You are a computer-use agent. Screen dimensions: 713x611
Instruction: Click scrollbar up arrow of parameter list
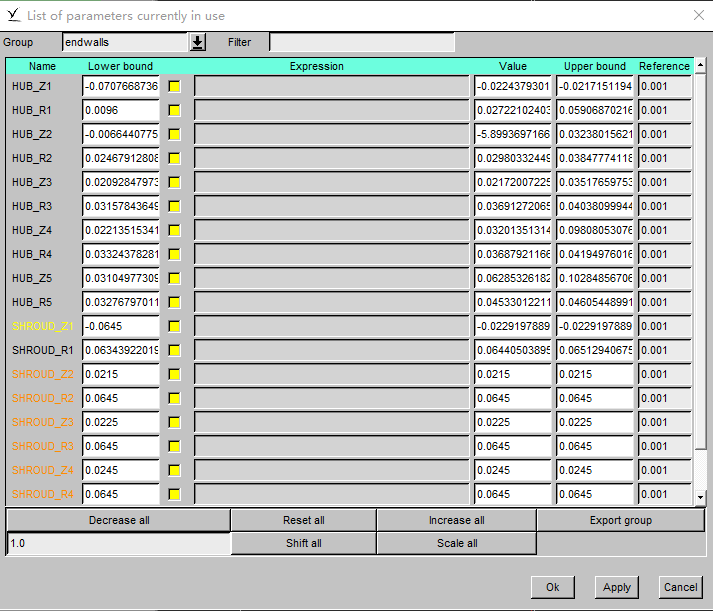pyautogui.click(x=700, y=66)
